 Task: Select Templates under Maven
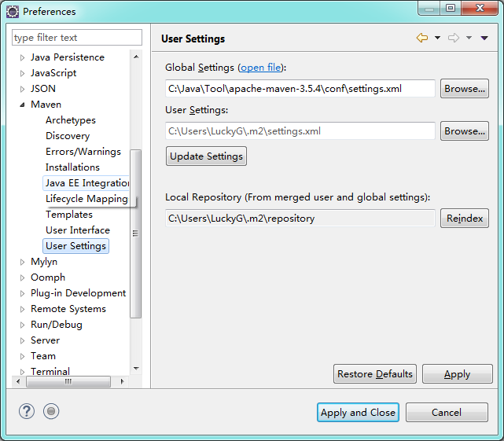(x=69, y=215)
